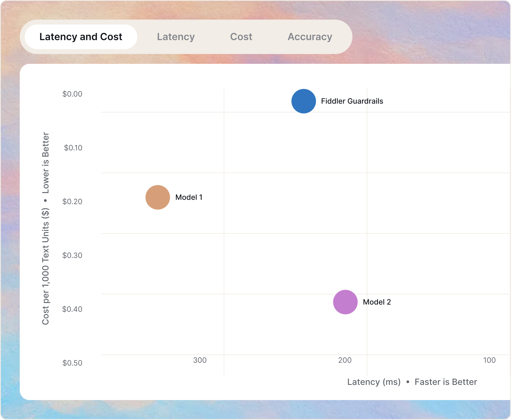
Task: Switch to the Cost tab
Action: pos(241,37)
